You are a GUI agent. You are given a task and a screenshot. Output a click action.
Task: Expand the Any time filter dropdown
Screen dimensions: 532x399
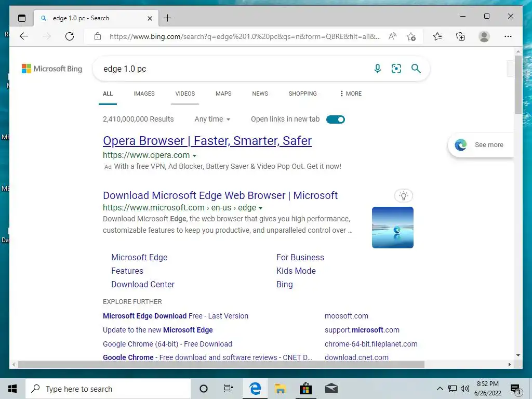212,119
